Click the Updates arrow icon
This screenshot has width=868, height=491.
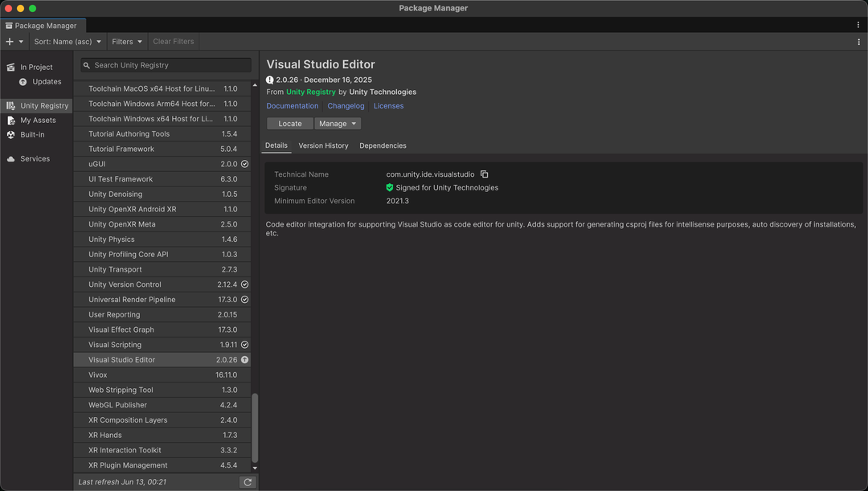[x=23, y=82]
